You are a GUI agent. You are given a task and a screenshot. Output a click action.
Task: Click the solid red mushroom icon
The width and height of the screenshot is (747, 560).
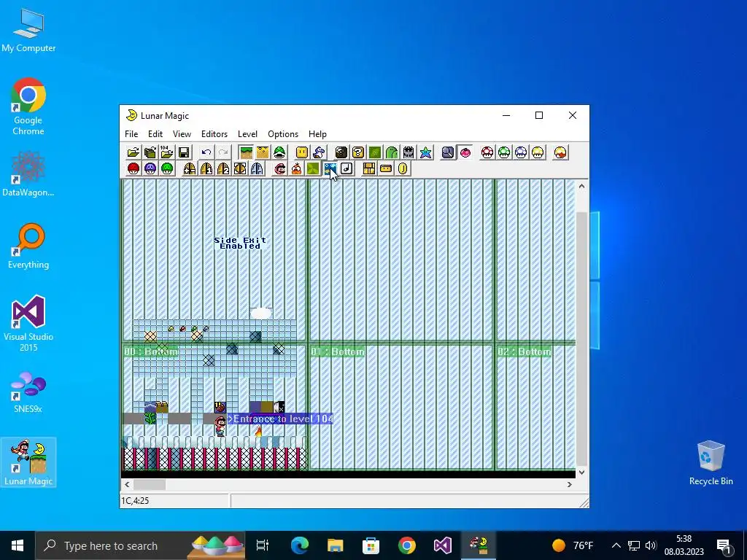(x=133, y=168)
